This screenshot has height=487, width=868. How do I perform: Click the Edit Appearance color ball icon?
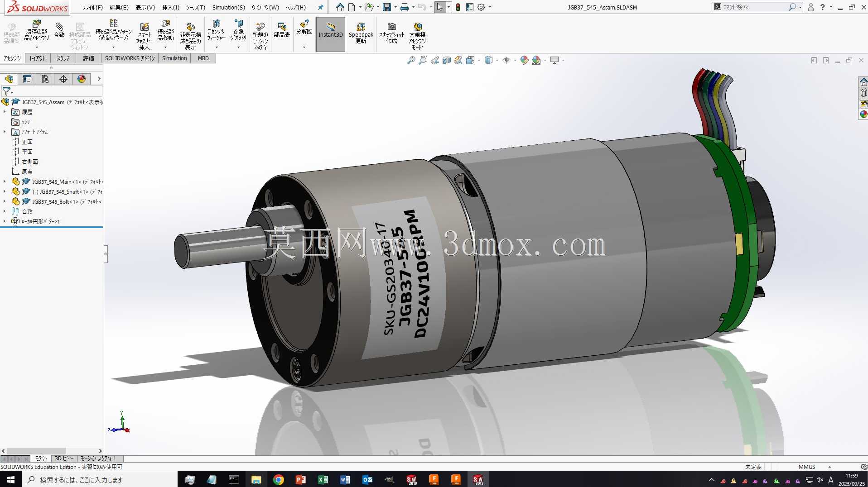pyautogui.click(x=525, y=60)
